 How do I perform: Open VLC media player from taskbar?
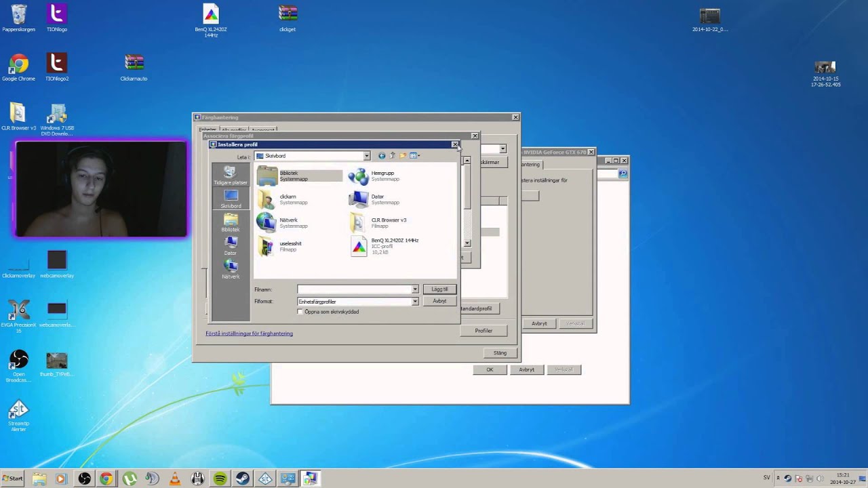(174, 479)
